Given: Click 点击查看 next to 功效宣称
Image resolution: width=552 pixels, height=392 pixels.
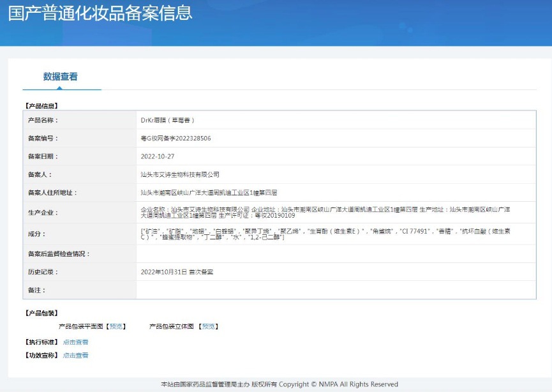Looking at the screenshot, I should click(75, 356).
